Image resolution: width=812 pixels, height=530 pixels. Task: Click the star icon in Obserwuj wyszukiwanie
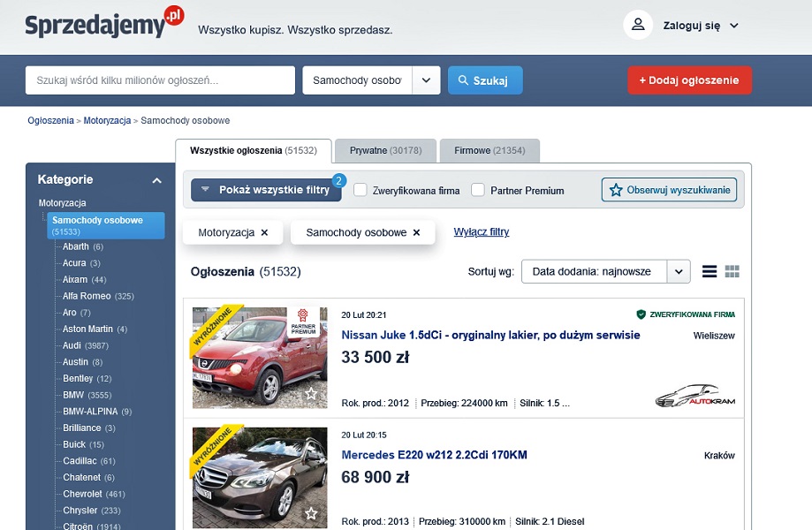pyautogui.click(x=616, y=190)
